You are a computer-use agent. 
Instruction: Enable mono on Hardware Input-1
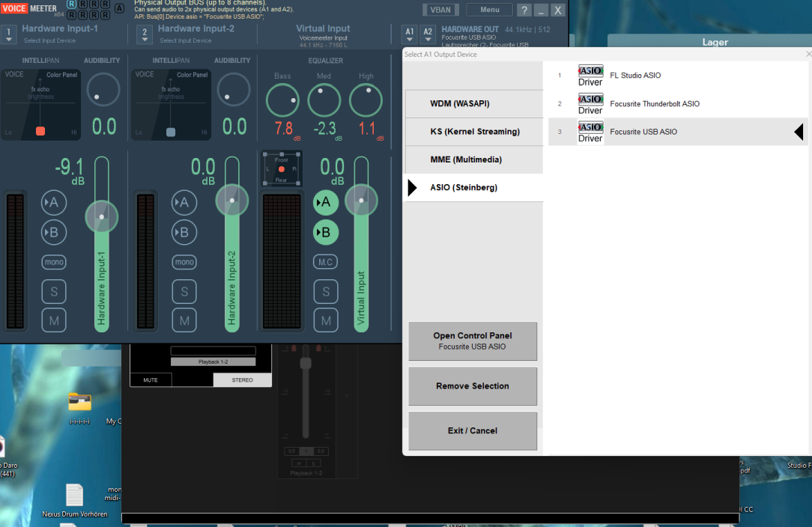pyautogui.click(x=54, y=262)
